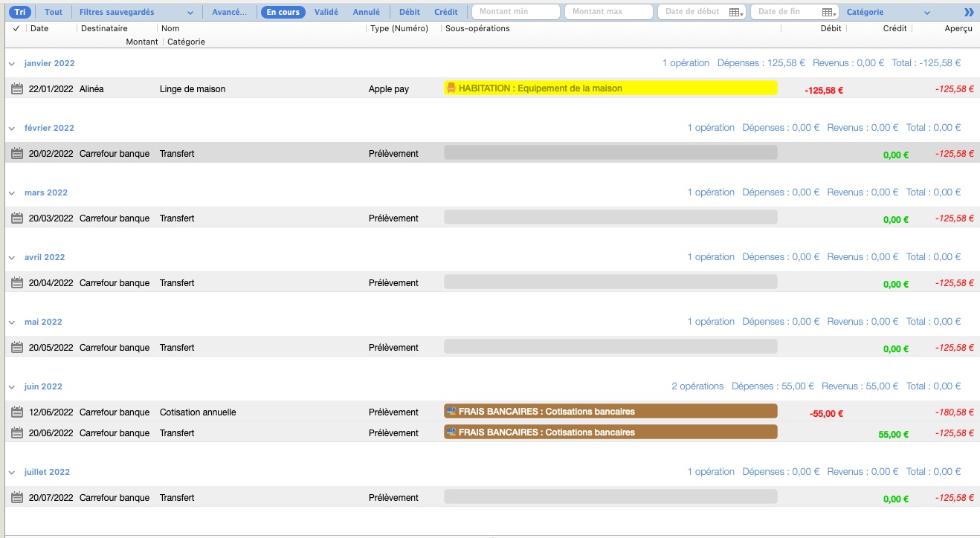Sort by the Destinataire column header
This screenshot has height=538, width=980.
pyautogui.click(x=104, y=28)
